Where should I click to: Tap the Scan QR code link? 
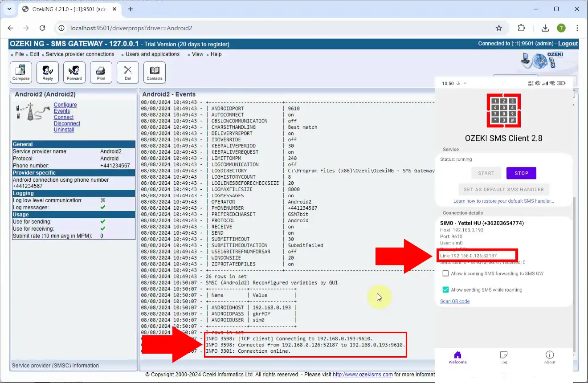click(455, 302)
